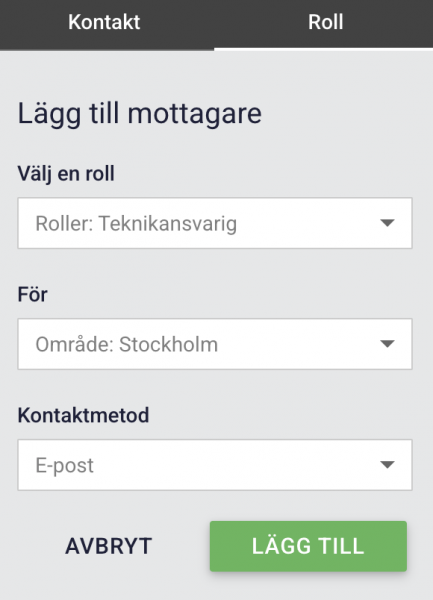Click the green LÄGG TILL button
Image resolution: width=433 pixels, height=600 pixels.
click(308, 546)
